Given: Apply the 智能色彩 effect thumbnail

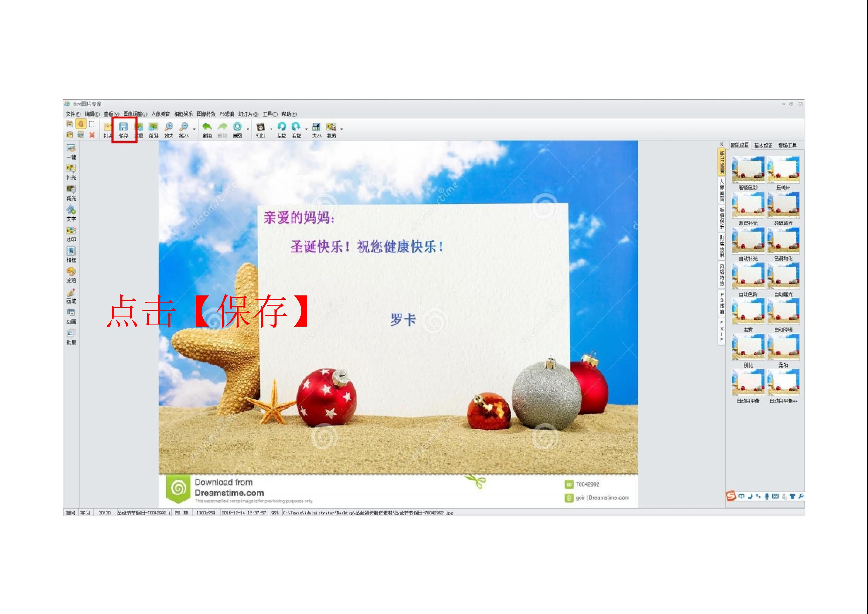Looking at the screenshot, I should click(748, 170).
